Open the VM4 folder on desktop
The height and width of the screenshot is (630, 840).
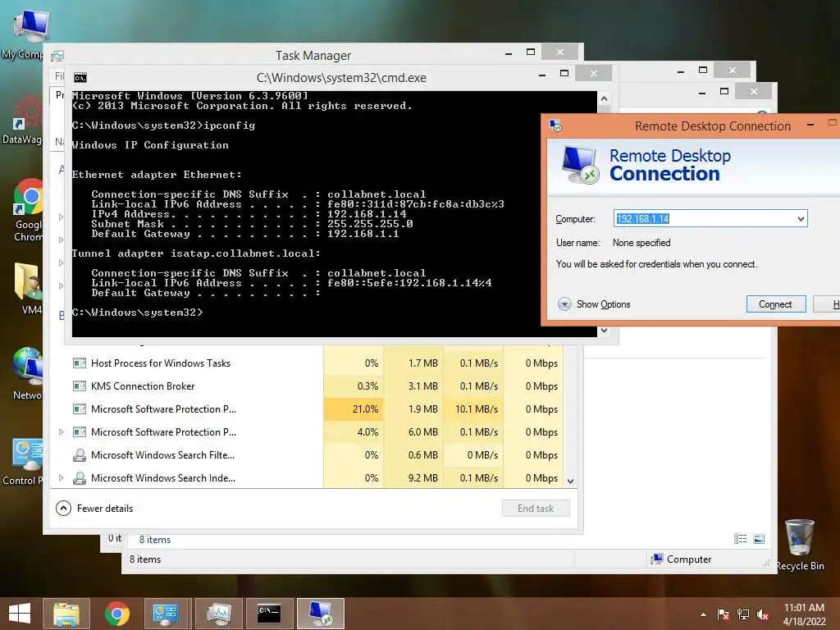click(x=28, y=288)
